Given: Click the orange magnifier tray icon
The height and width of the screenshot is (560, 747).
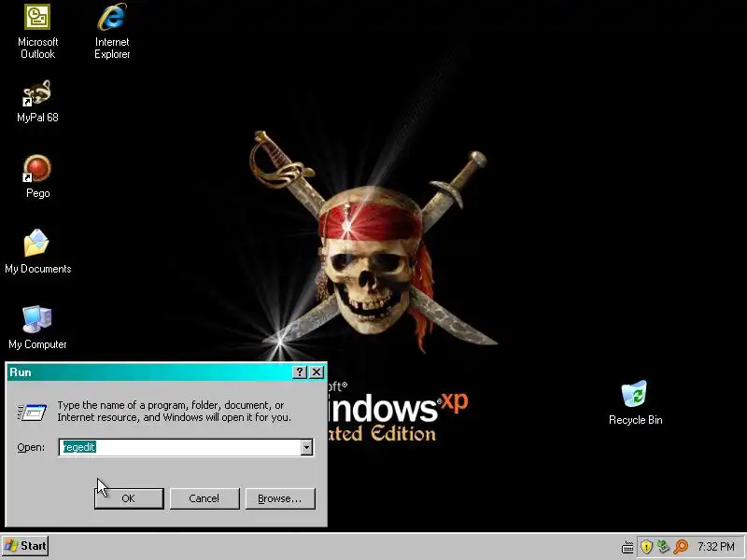Looking at the screenshot, I should click(x=682, y=547).
